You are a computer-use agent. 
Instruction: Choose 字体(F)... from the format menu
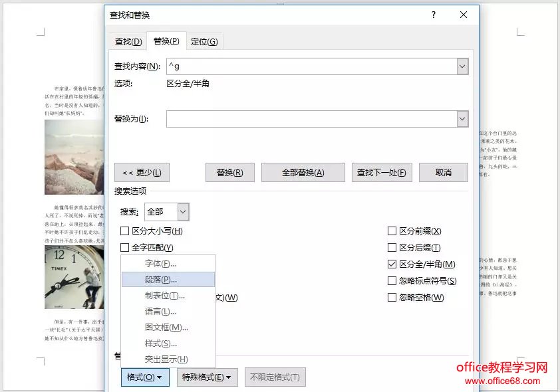coord(168,264)
